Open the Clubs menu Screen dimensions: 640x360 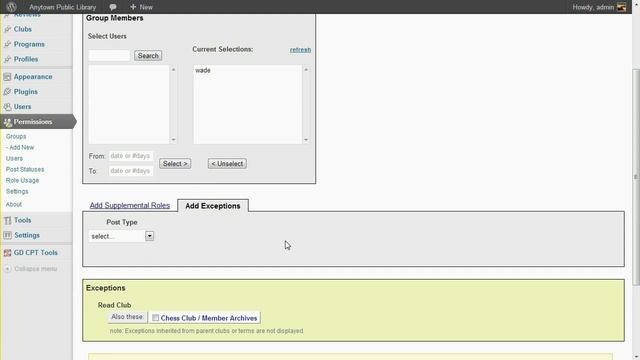[x=23, y=29]
